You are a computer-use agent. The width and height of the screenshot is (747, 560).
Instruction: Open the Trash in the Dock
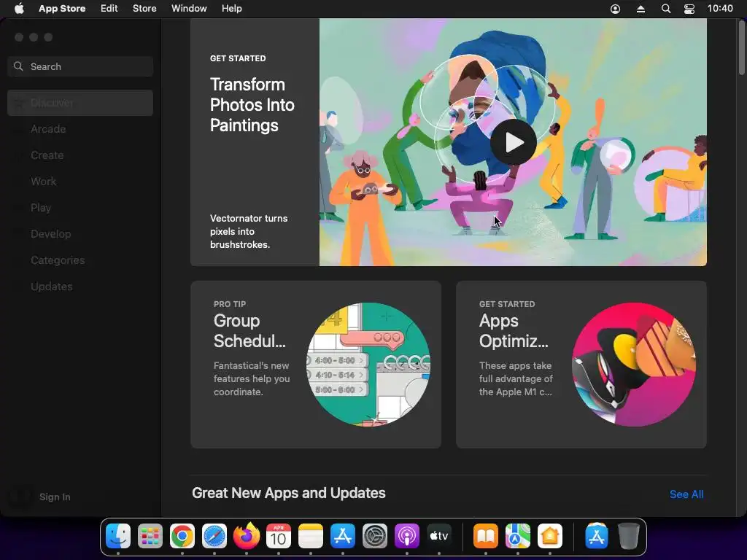(628, 536)
